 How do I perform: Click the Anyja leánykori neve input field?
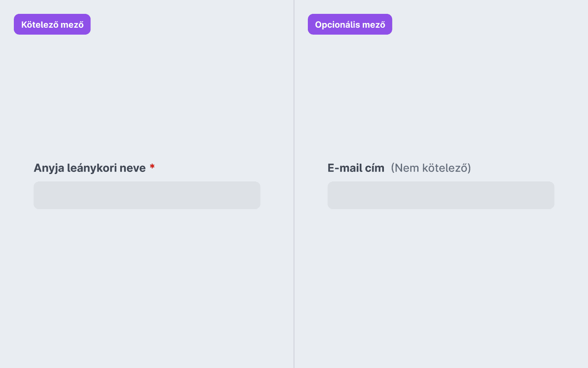coord(147,195)
